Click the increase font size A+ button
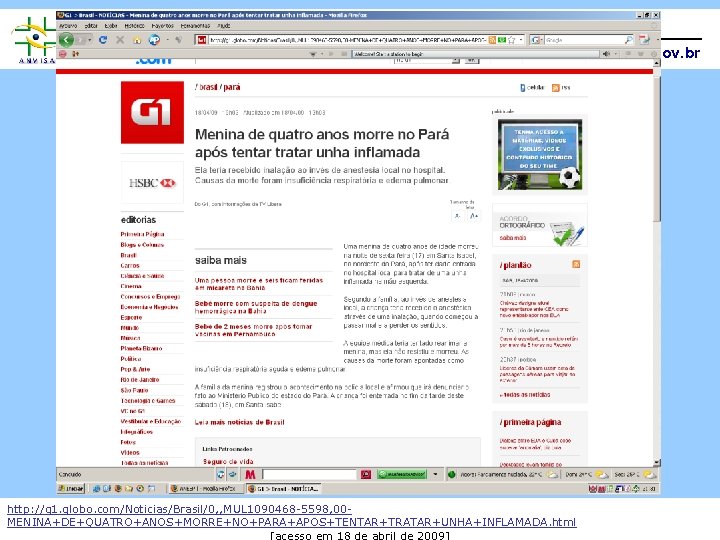The width and height of the screenshot is (720, 540). (474, 216)
